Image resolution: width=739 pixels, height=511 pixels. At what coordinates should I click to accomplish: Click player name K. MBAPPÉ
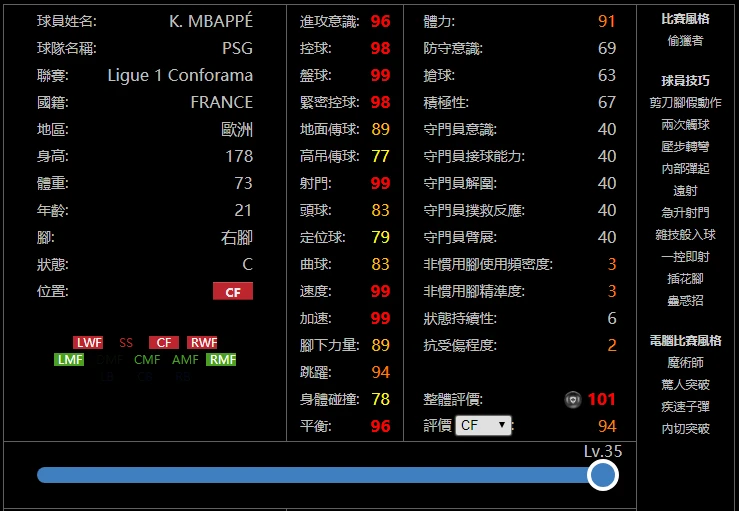[211, 21]
